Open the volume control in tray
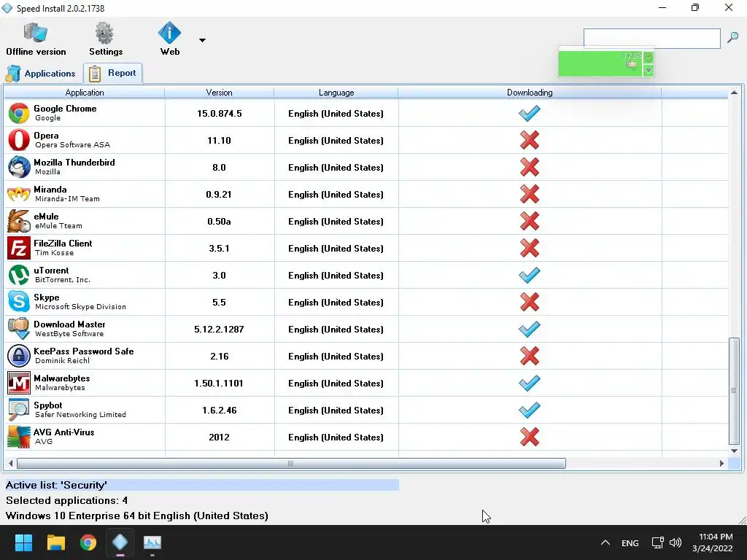This screenshot has width=747, height=560. [675, 542]
